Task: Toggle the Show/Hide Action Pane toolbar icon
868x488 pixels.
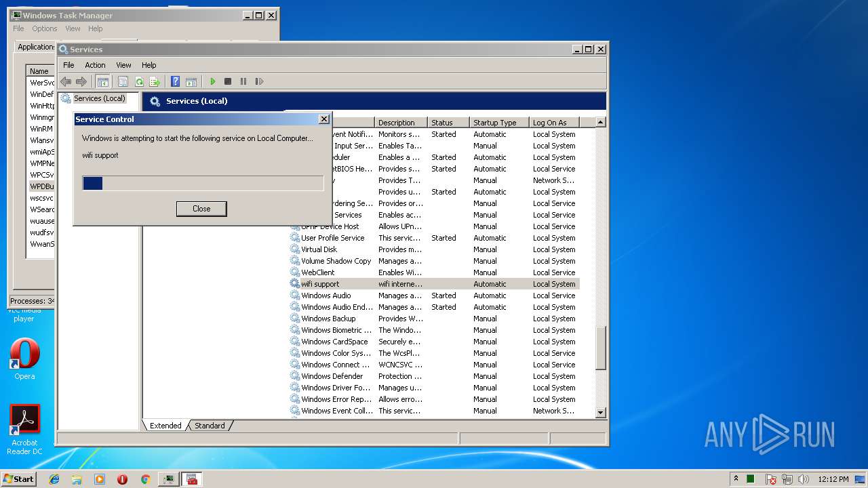Action: (x=191, y=81)
